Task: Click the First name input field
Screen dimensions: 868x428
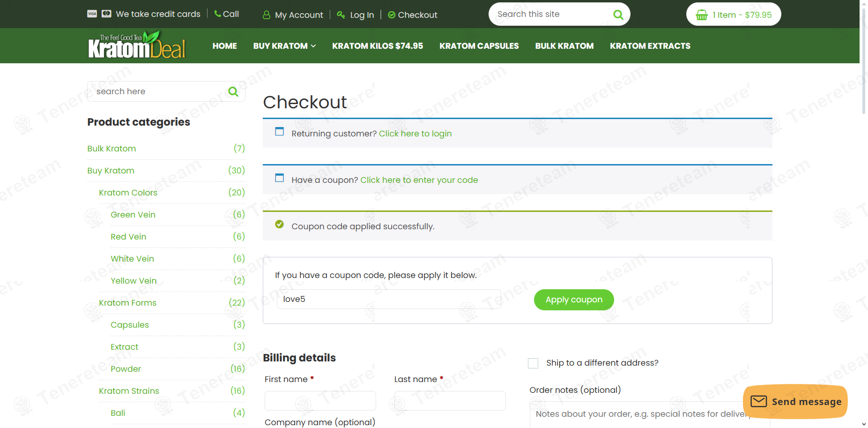Action: click(x=320, y=401)
